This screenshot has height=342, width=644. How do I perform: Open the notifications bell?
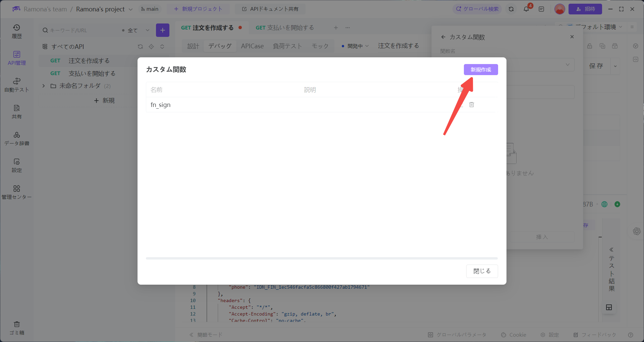[x=526, y=9]
